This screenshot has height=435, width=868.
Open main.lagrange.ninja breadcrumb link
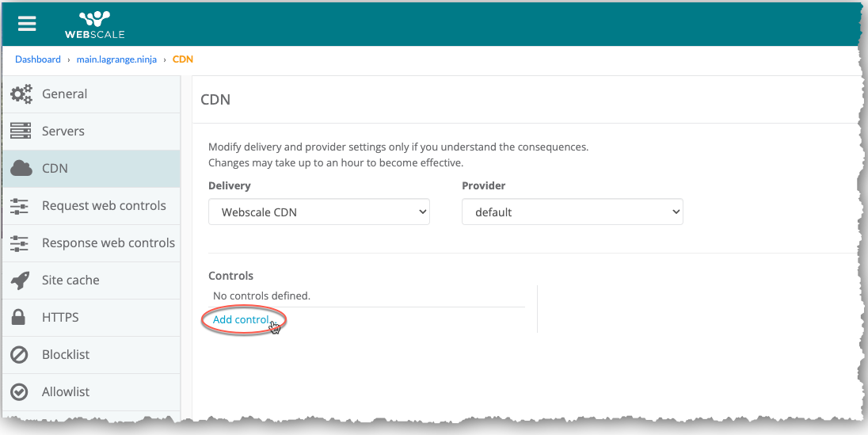tap(117, 59)
